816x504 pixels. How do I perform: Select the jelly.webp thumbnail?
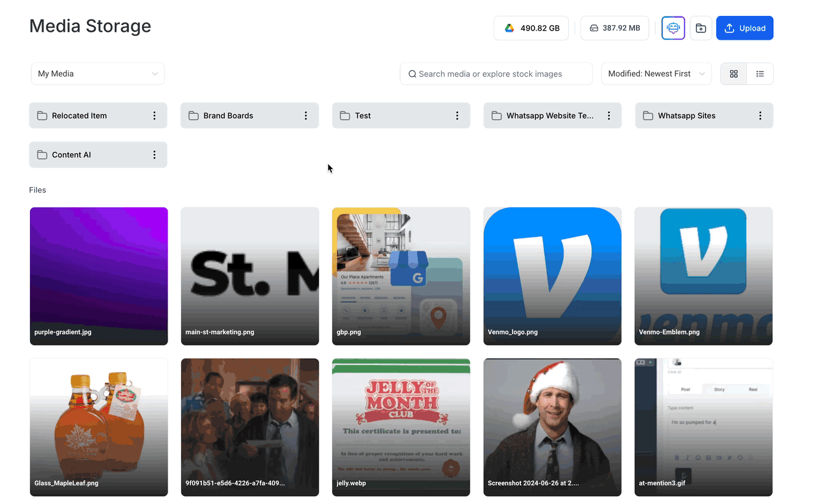tap(401, 427)
